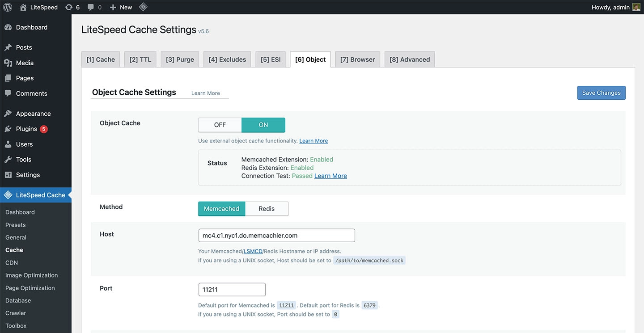Turn Object Cache ON

263,125
